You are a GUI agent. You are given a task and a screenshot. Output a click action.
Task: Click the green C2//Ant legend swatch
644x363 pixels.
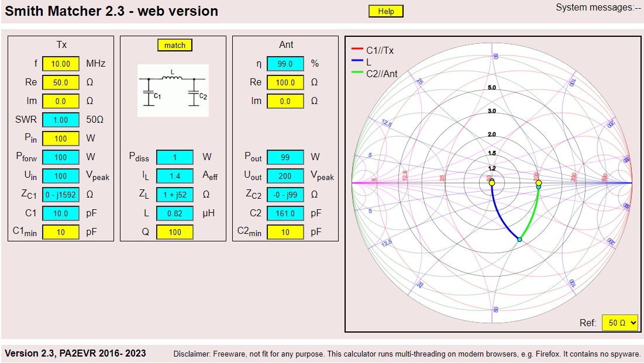pos(356,73)
